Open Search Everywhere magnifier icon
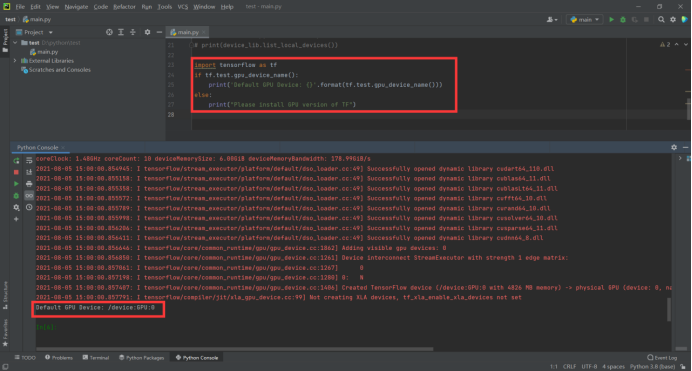The width and height of the screenshot is (692, 371). 661,19
